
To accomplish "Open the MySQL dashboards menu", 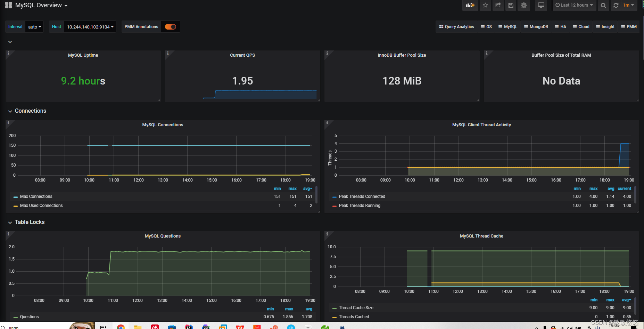I will [508, 27].
